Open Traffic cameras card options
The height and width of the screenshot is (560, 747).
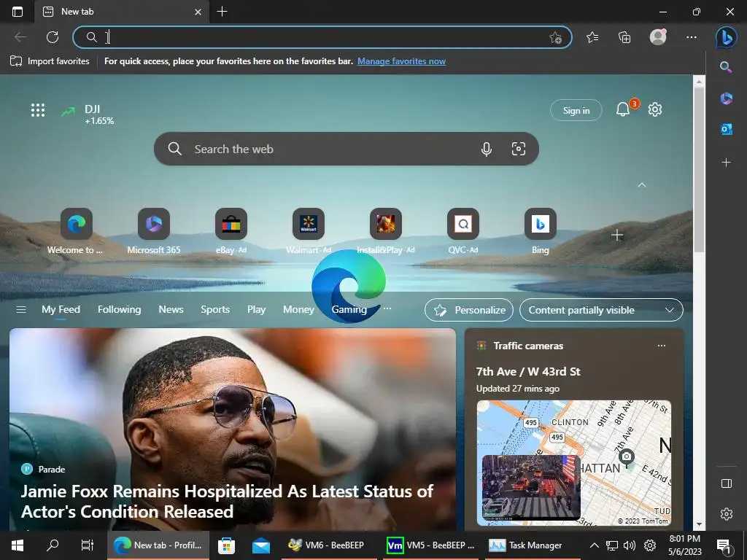click(661, 346)
